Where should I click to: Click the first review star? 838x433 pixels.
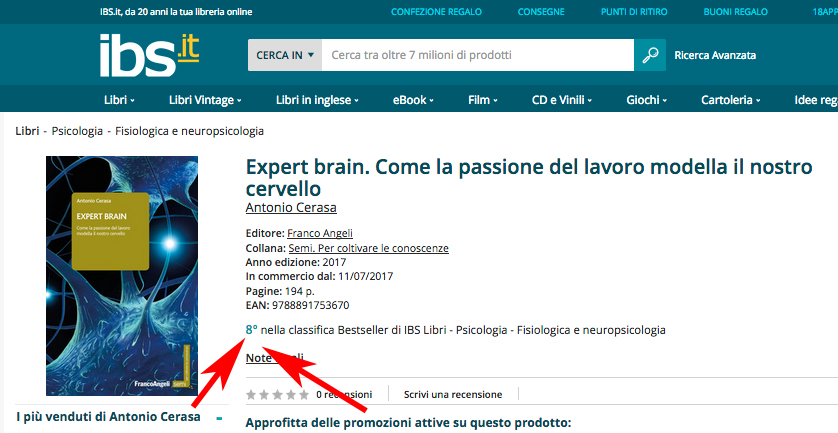pyautogui.click(x=251, y=395)
